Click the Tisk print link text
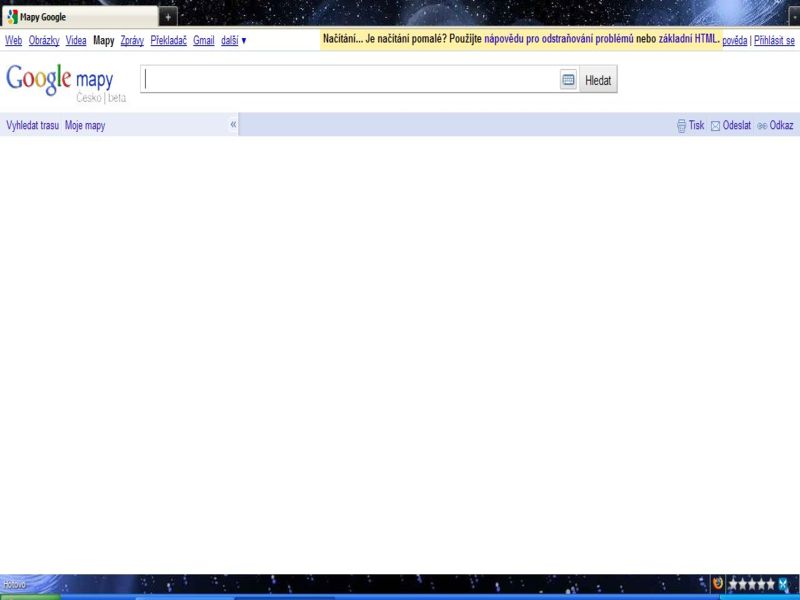This screenshot has width=800, height=600. click(x=696, y=125)
